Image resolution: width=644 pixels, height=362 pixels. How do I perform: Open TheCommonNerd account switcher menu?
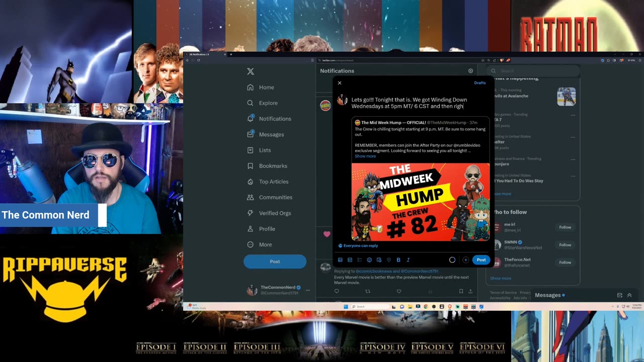279,290
